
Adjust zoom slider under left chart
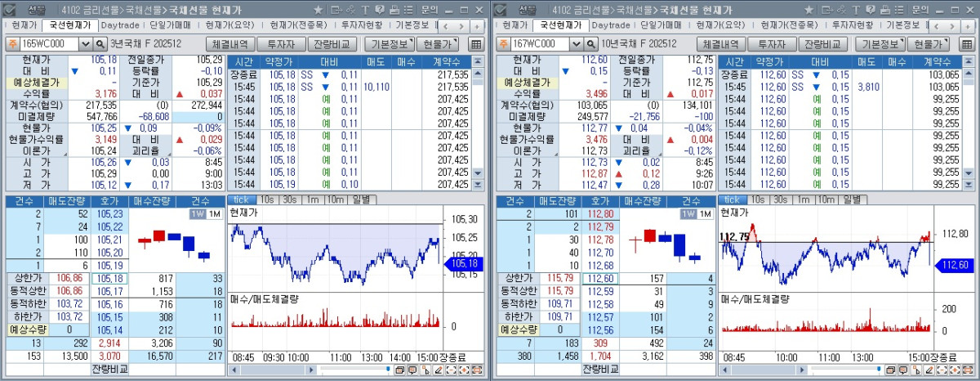[x=388, y=369]
